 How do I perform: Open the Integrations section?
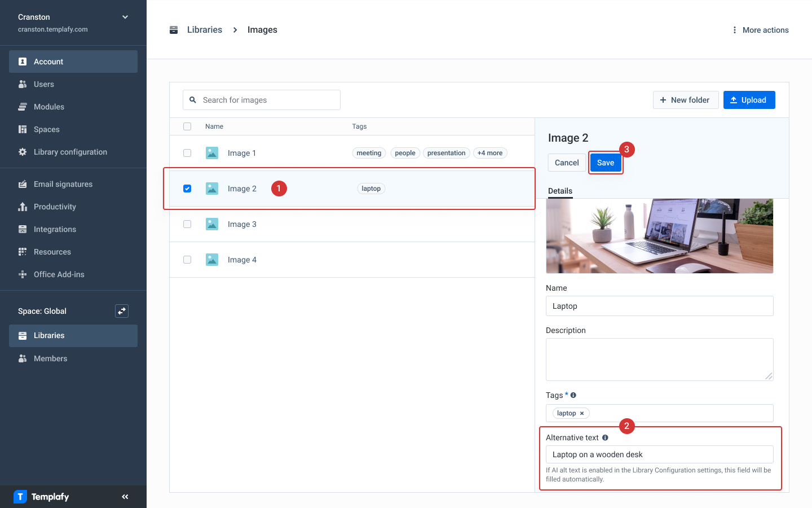[55, 229]
